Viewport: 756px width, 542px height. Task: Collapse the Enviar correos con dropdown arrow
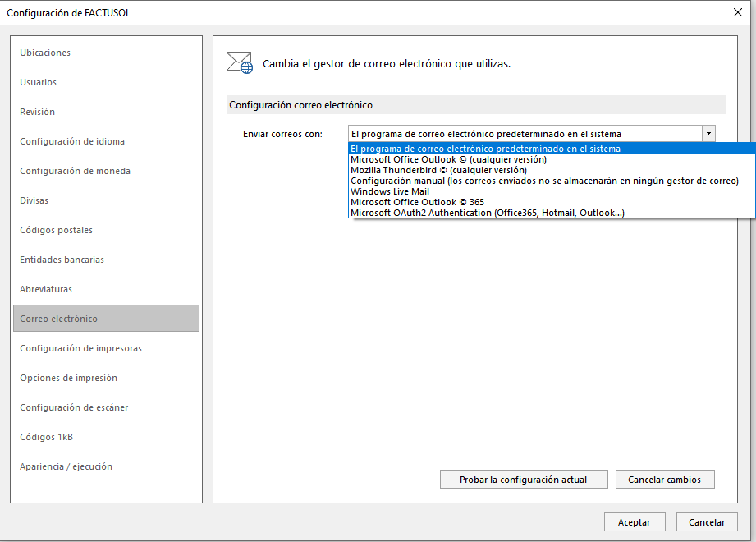pos(708,134)
